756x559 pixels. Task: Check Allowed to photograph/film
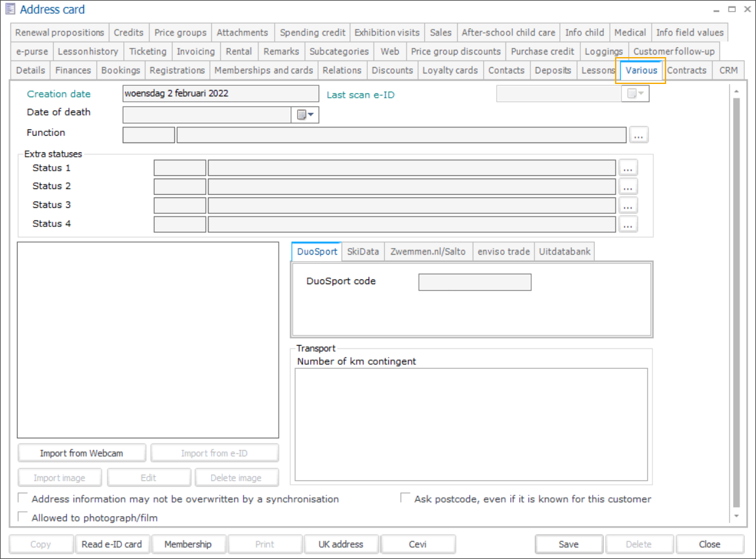23,518
